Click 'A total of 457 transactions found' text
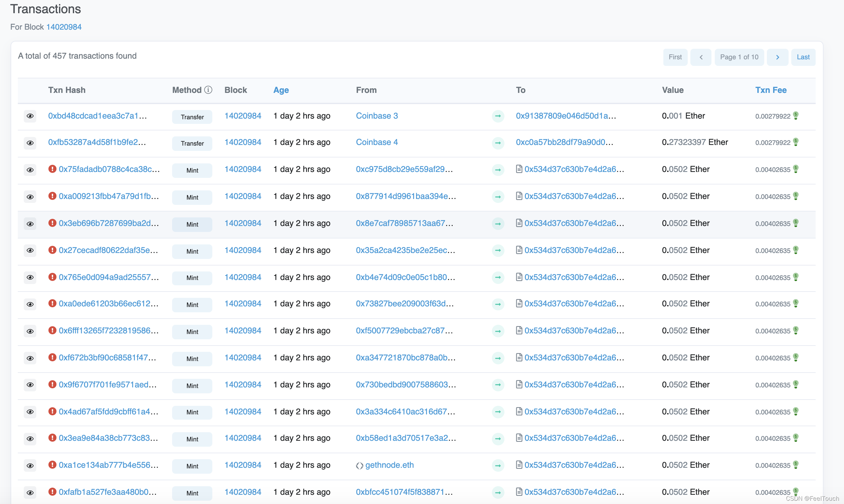844x504 pixels. pos(77,56)
